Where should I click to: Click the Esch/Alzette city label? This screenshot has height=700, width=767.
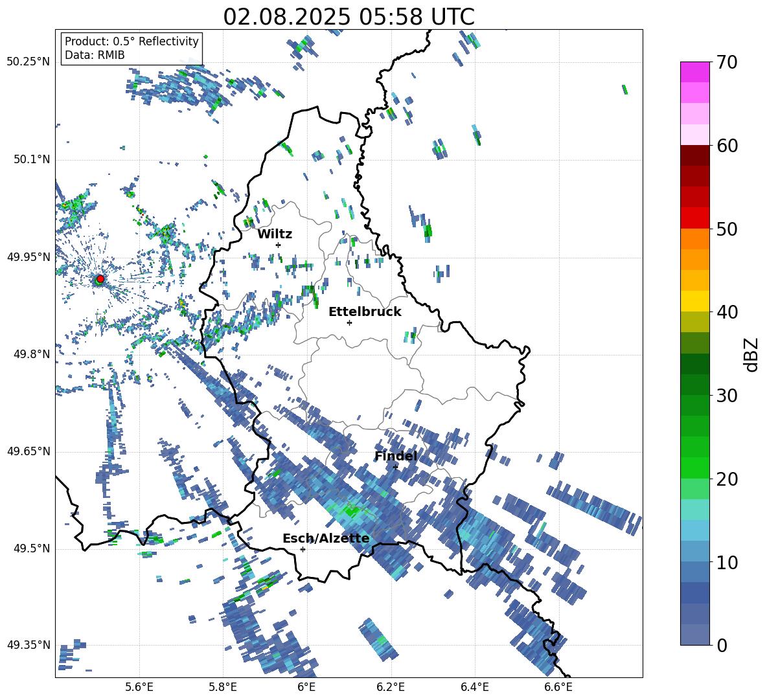tap(326, 539)
